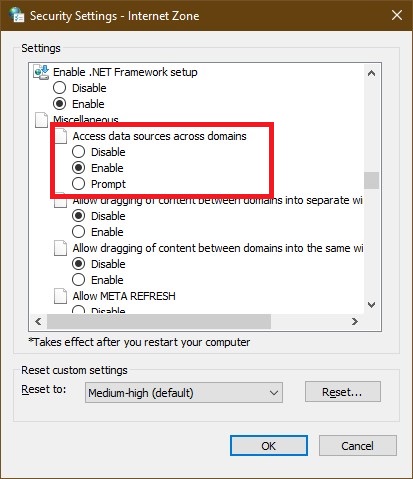The height and width of the screenshot is (479, 413).
Task: Click the Allow META REFRESH page icon
Action: coord(61,296)
